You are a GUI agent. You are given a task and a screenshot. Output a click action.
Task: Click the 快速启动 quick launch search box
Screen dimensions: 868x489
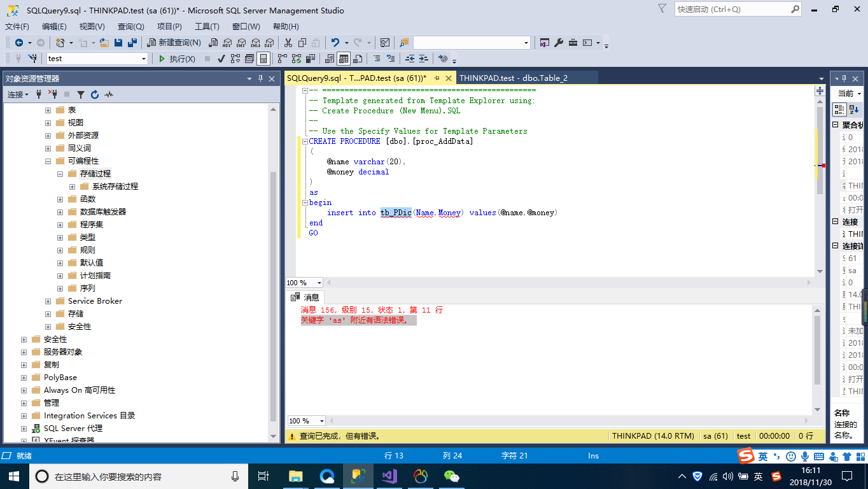coord(737,10)
